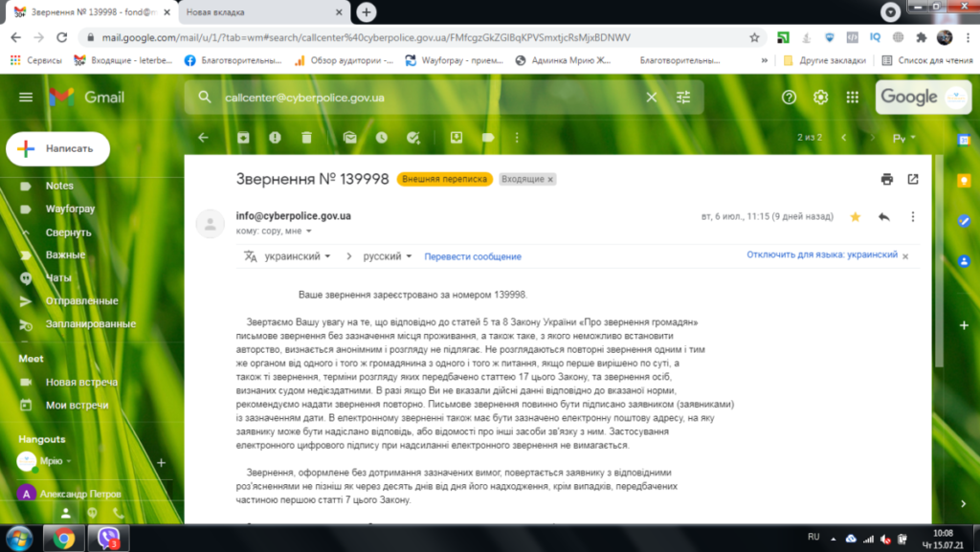Viewport: 980px width, 552px height.
Task: Delete the email with trash icon
Action: (x=306, y=138)
